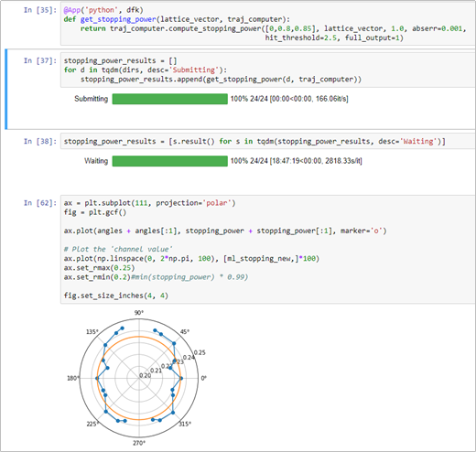Click the 0° label on polar plot

[204, 378]
